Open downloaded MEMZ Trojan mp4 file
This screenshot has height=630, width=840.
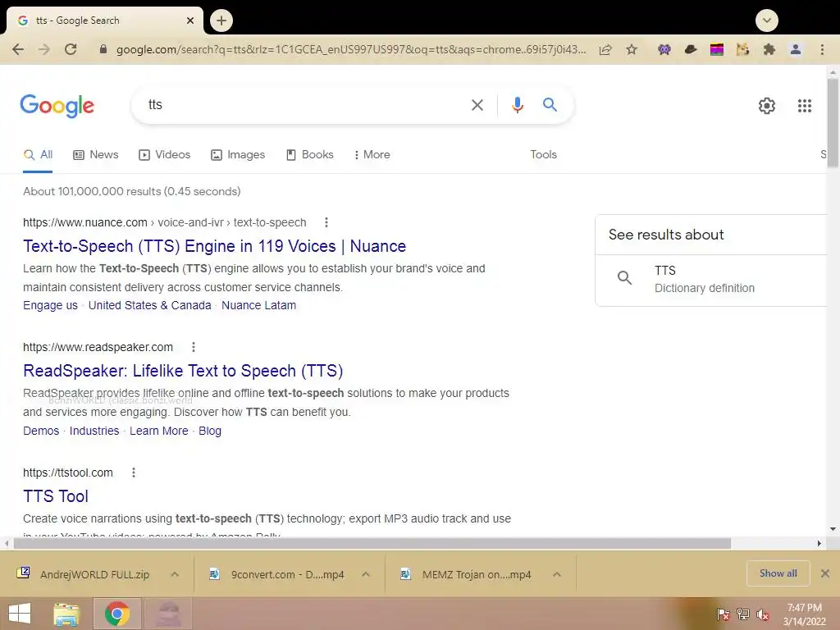(x=466, y=574)
